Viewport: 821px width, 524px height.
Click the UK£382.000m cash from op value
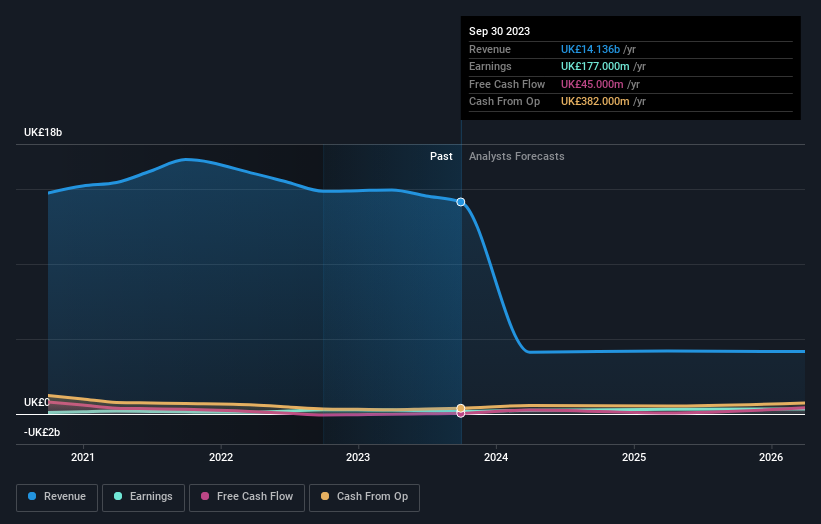(595, 102)
